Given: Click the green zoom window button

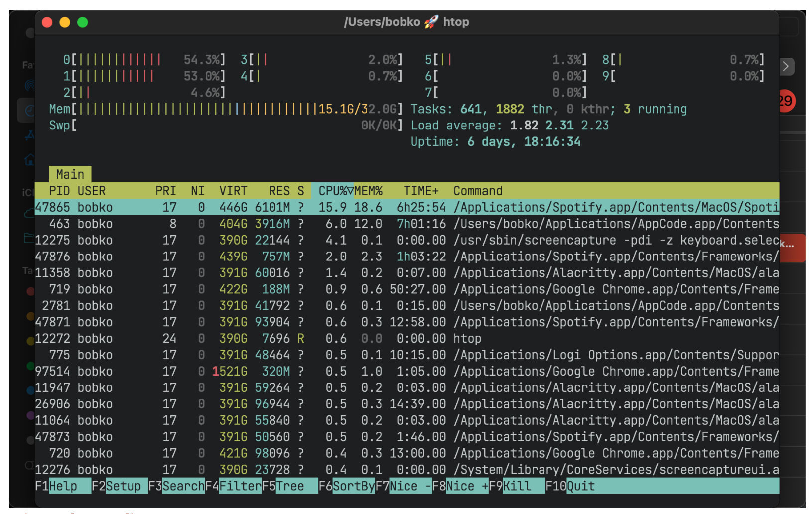Looking at the screenshot, I should [x=83, y=22].
